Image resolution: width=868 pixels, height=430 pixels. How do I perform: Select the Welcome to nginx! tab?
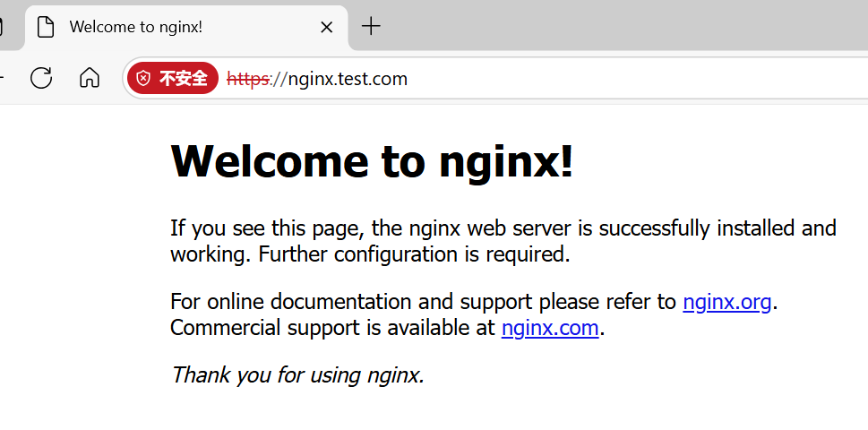[x=186, y=27]
